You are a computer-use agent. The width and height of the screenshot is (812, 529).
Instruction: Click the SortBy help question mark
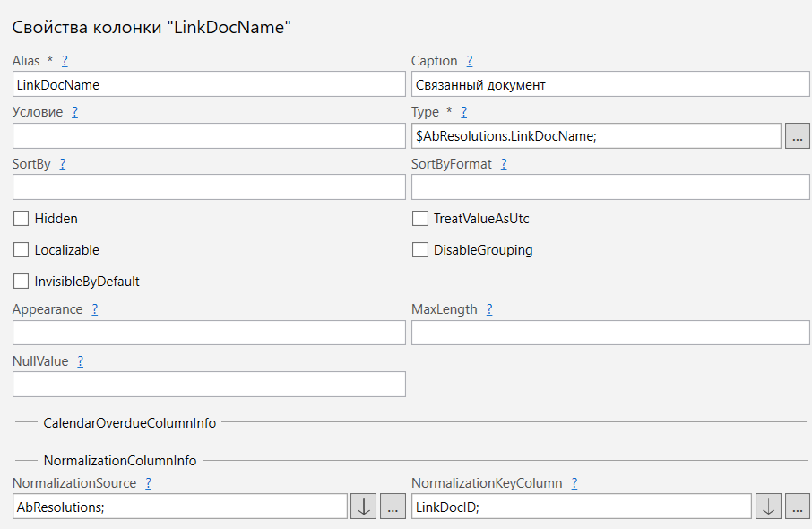(63, 164)
